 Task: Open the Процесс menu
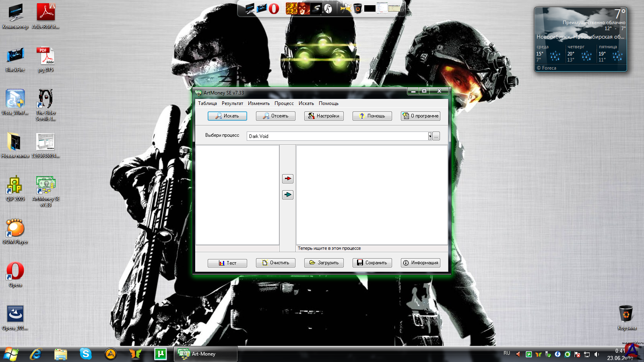pos(284,103)
